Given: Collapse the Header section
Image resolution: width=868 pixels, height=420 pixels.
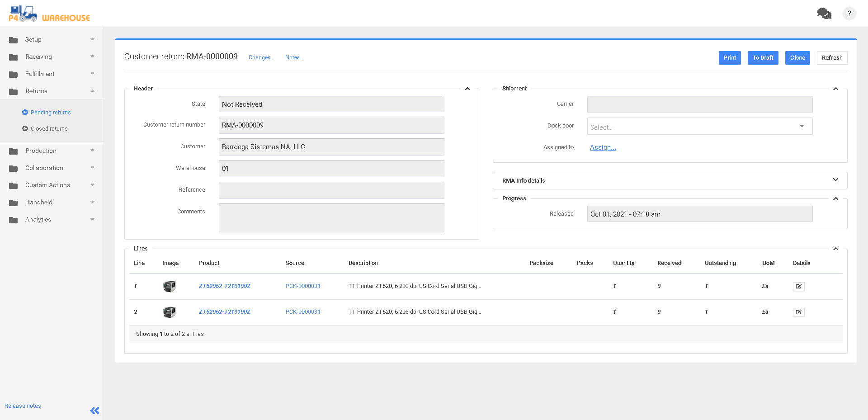Looking at the screenshot, I should (467, 89).
